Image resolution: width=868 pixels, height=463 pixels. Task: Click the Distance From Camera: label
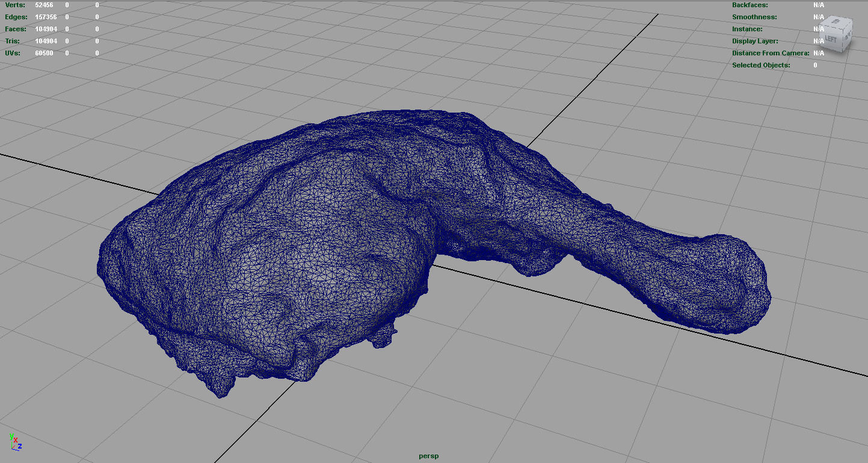click(771, 53)
